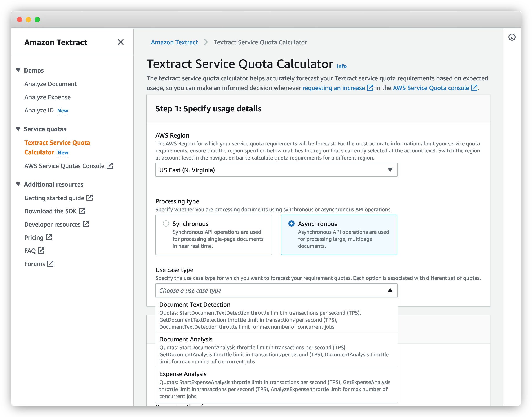
Task: Open the AWS Region dropdown
Action: [276, 170]
